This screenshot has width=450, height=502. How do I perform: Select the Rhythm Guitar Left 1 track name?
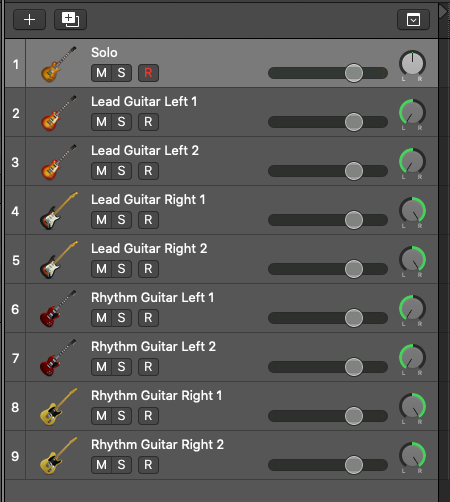pos(153,298)
